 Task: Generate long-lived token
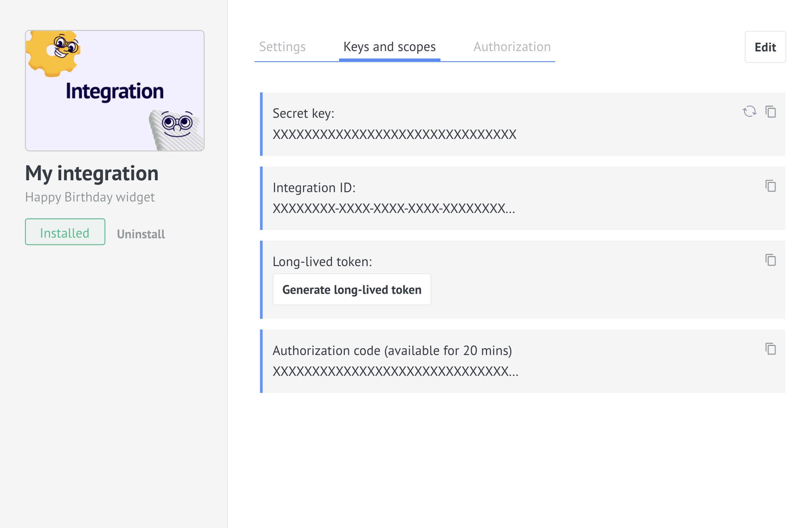(x=351, y=290)
